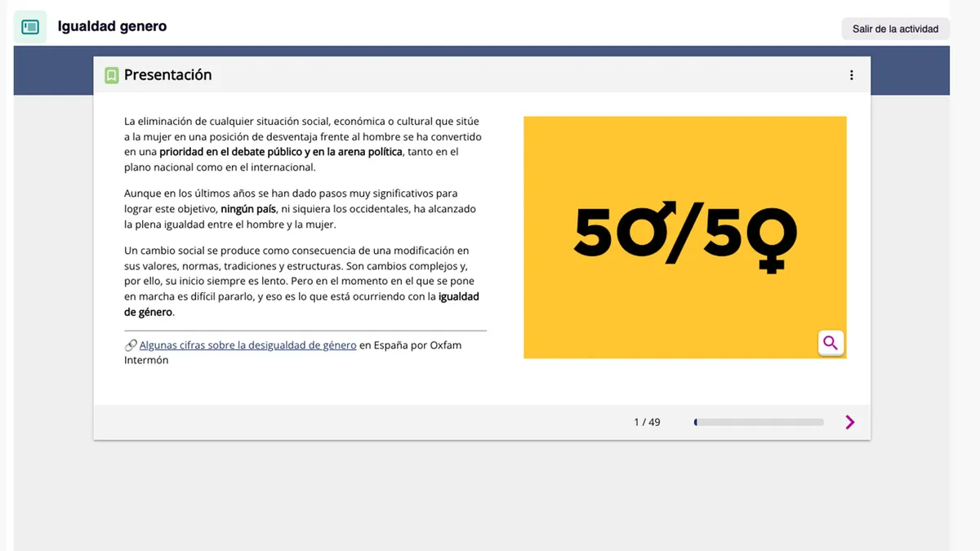Click the chain link icon before Algunas cifras
980x551 pixels.
click(131, 345)
